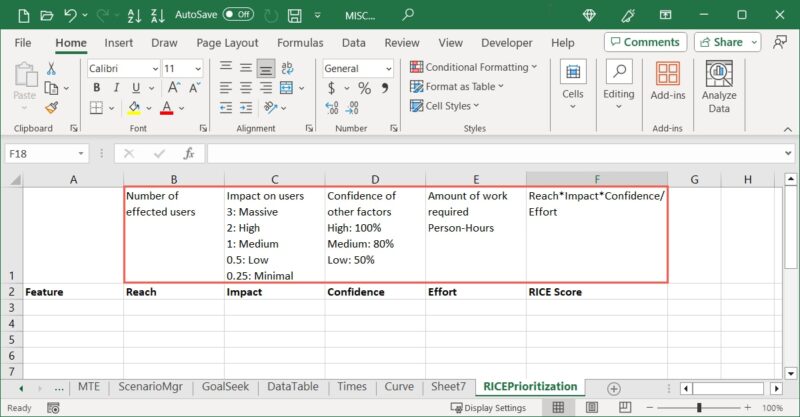Image resolution: width=800 pixels, height=417 pixels.
Task: Switch to GoalSeek sheet tab
Action: (225, 387)
